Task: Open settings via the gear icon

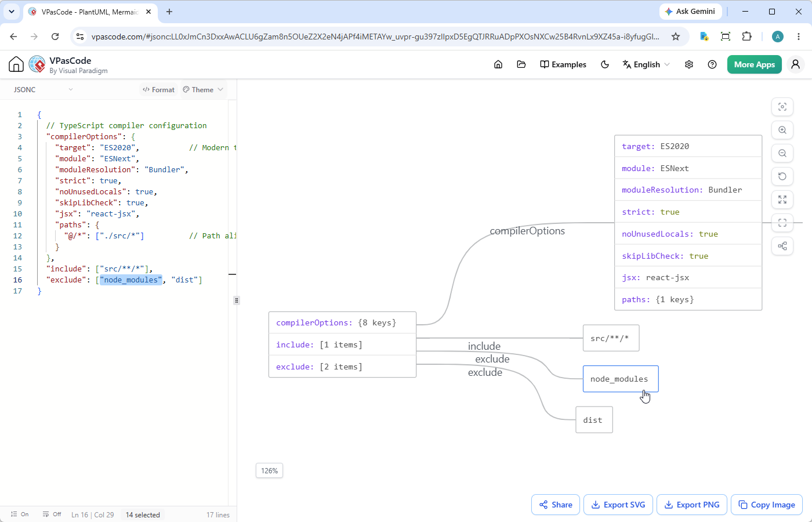Action: pyautogui.click(x=689, y=64)
